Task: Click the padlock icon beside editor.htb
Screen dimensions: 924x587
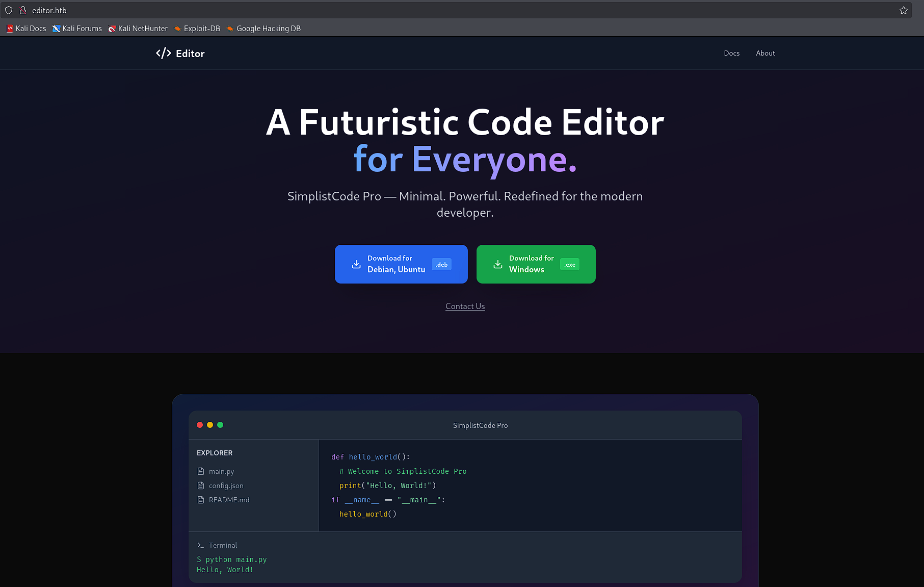Action: pyautogui.click(x=22, y=10)
